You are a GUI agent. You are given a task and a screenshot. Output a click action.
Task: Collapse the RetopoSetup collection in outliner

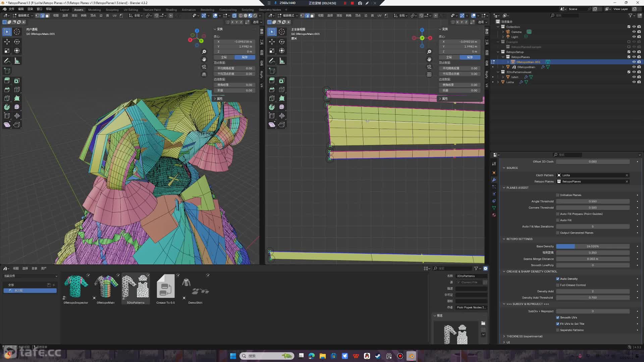click(498, 52)
